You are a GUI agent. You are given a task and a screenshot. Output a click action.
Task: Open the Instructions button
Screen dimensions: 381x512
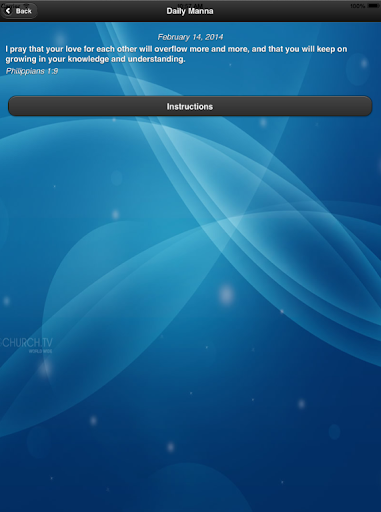190,106
